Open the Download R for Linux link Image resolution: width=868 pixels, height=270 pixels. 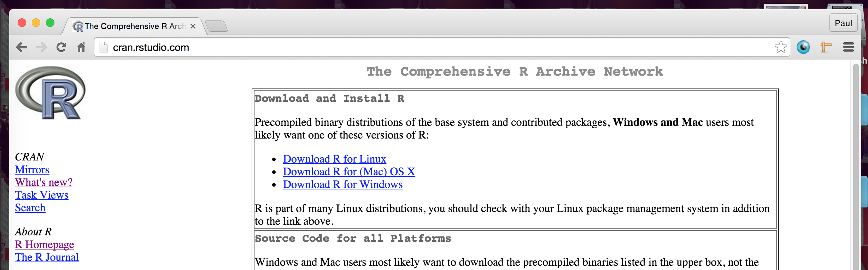[x=334, y=159]
